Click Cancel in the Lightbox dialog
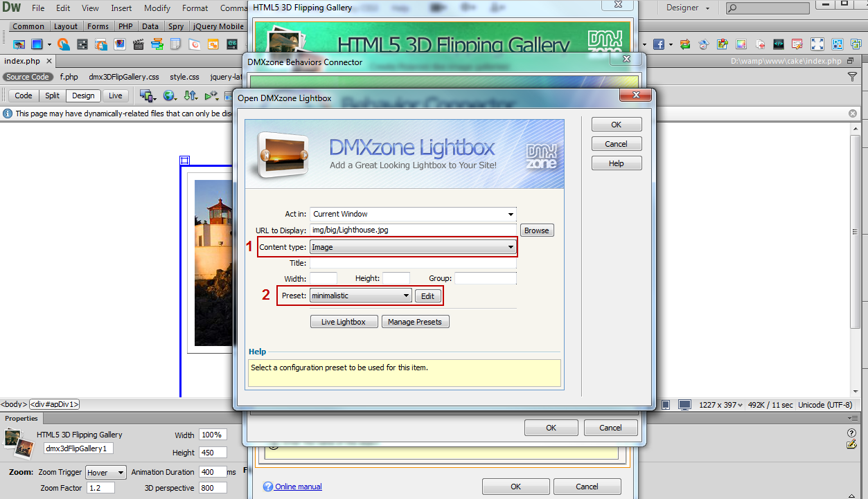868x499 pixels. 617,144
